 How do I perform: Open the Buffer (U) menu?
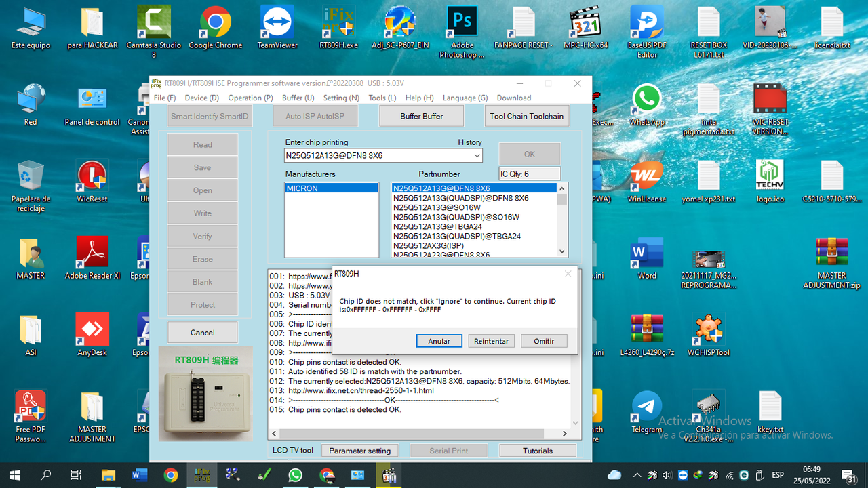(x=298, y=98)
